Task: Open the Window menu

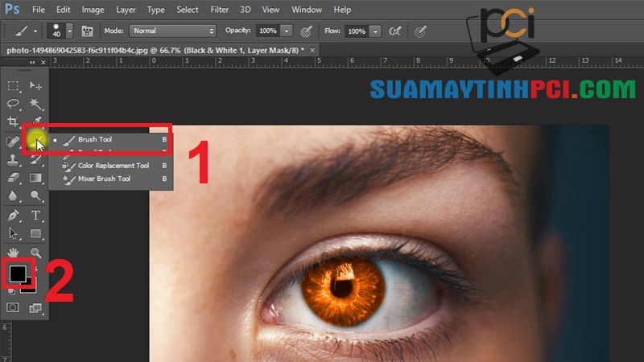Action: [307, 10]
